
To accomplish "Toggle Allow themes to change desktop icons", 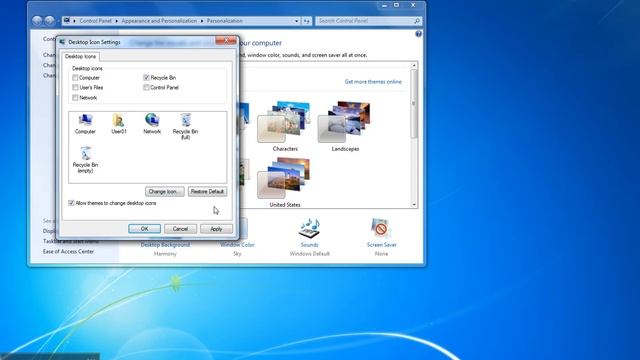I will [x=71, y=203].
